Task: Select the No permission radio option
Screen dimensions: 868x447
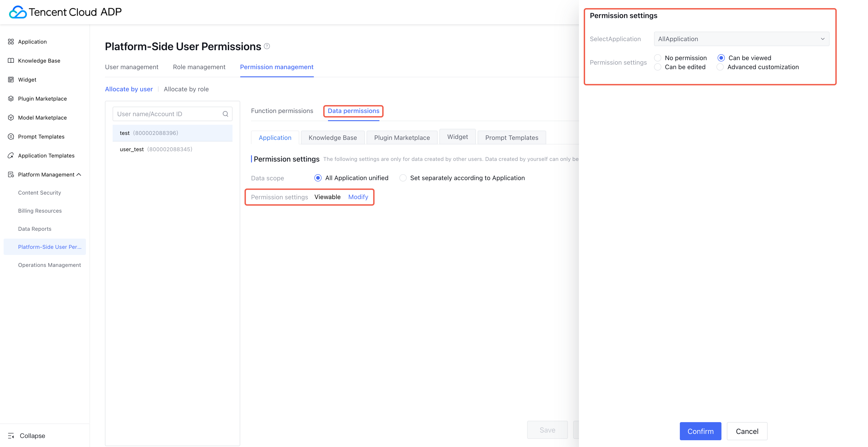Action: [x=657, y=58]
